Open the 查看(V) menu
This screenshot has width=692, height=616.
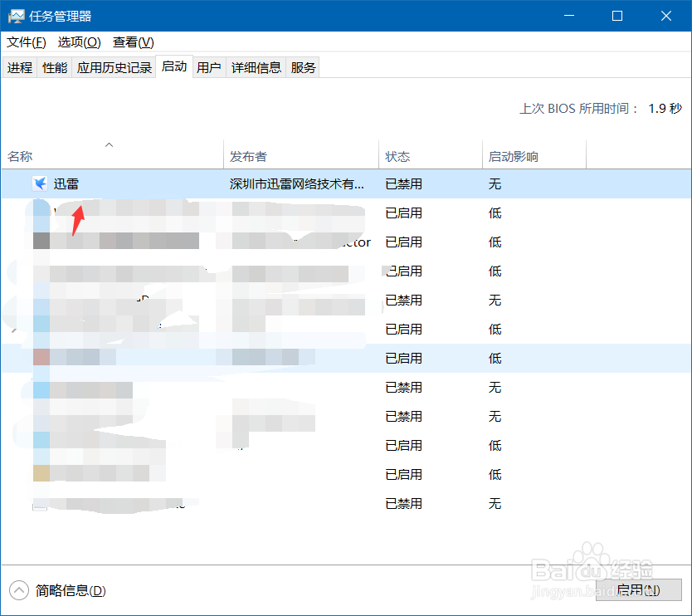(x=134, y=42)
